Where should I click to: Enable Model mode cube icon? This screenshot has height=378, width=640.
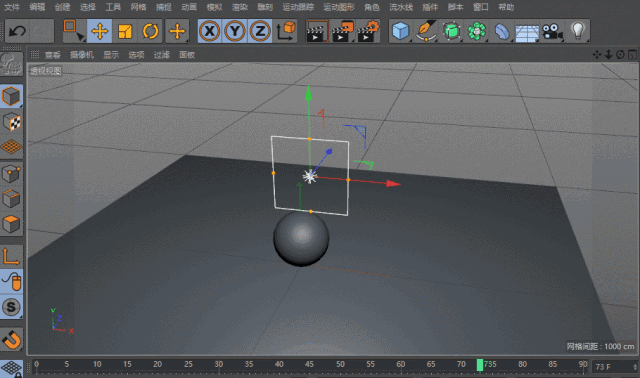click(11, 96)
